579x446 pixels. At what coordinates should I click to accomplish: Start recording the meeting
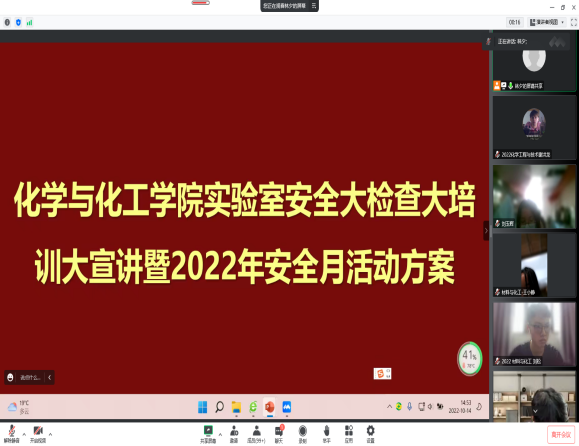[303, 434]
